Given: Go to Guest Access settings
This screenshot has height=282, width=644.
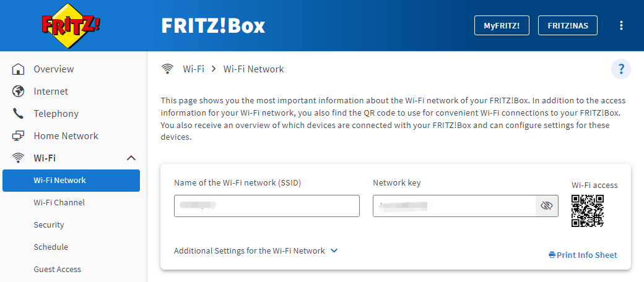Looking at the screenshot, I should click(57, 270).
